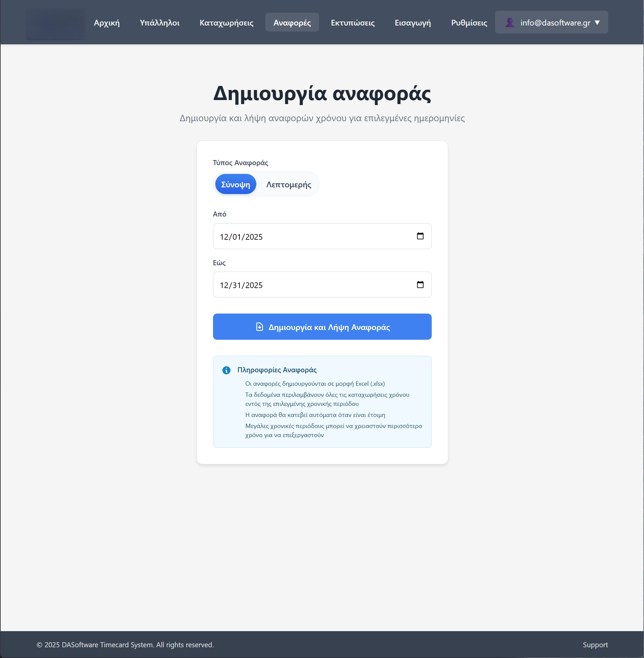Click the download icon inside the report button
The image size is (644, 658).
pyautogui.click(x=259, y=327)
